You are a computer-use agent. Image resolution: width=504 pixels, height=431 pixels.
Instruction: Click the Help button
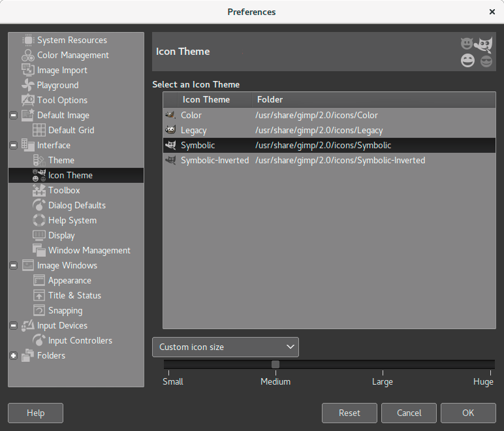(x=35, y=413)
